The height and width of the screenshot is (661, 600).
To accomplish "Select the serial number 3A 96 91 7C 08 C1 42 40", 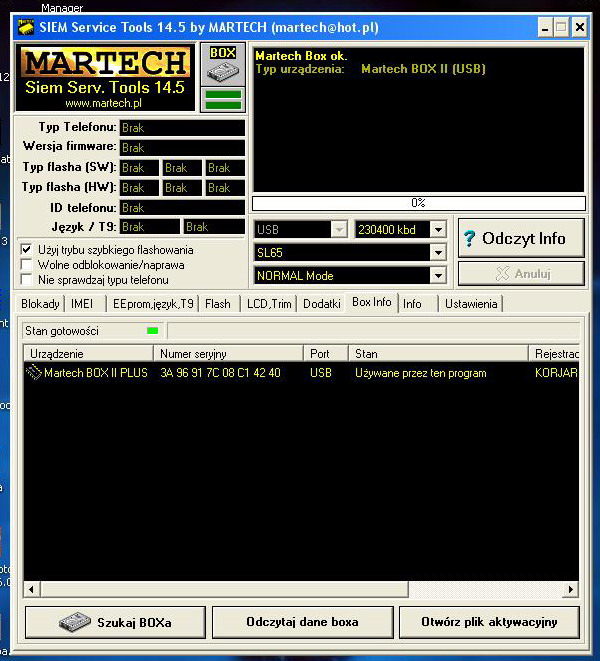I will click(220, 373).
